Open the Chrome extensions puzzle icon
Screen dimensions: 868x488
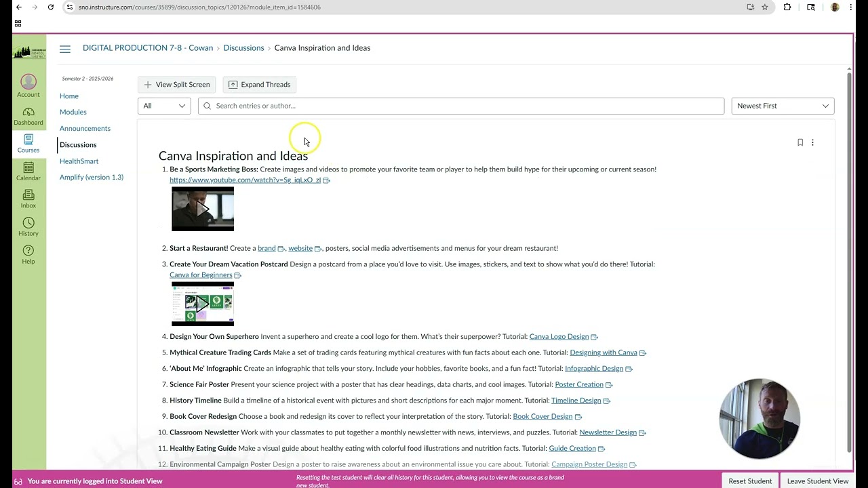(787, 7)
